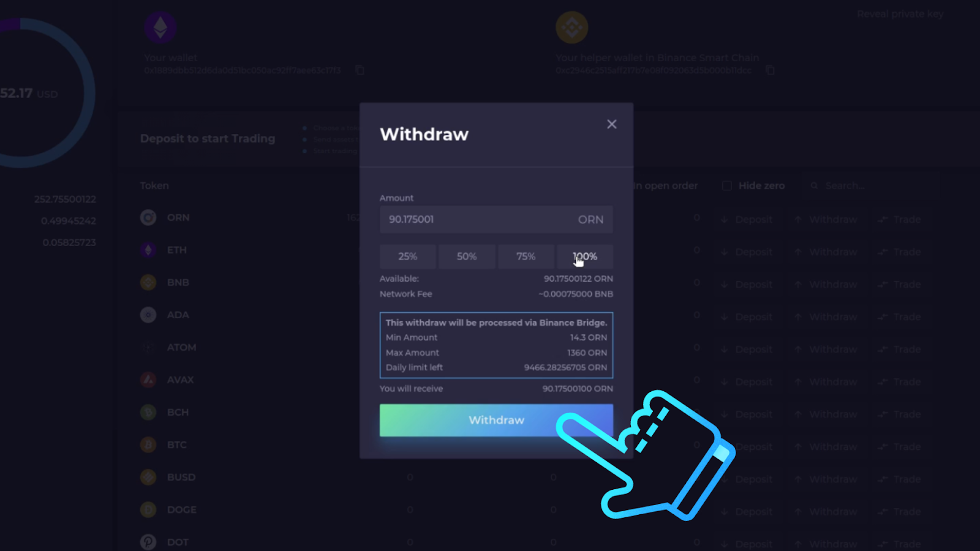Viewport: 980px width, 551px height.
Task: Set amount to 100%
Action: click(585, 257)
